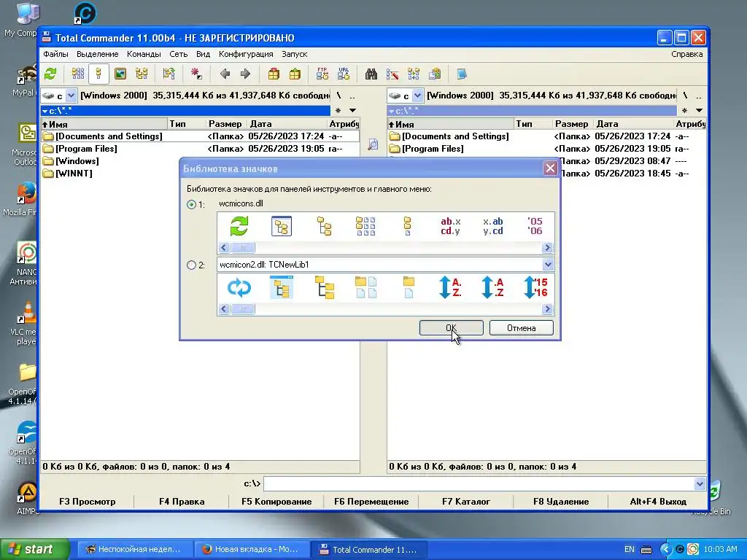Screen dimensions: 747x560
Task: Open the Выделение menu
Action: point(97,54)
